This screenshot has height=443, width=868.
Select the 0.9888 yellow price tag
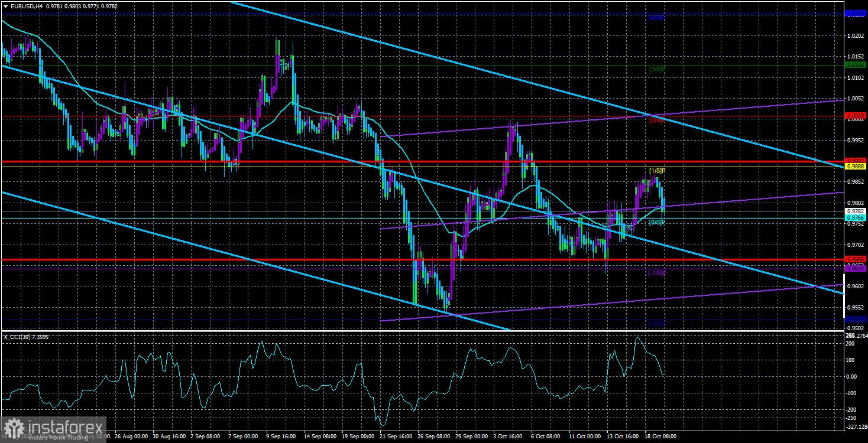[x=856, y=167]
